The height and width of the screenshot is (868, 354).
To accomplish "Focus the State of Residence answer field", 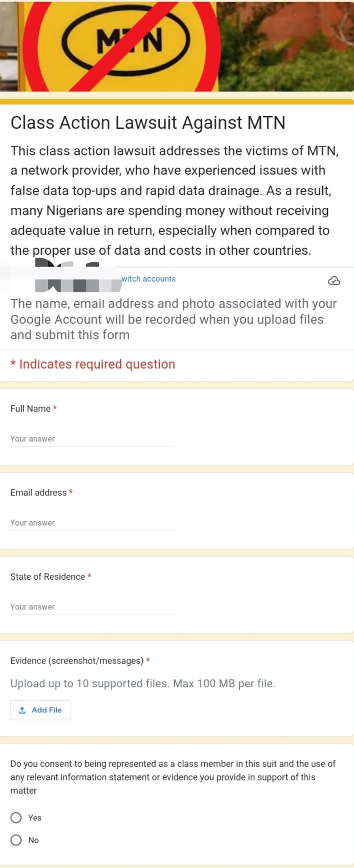I will [x=92, y=607].
